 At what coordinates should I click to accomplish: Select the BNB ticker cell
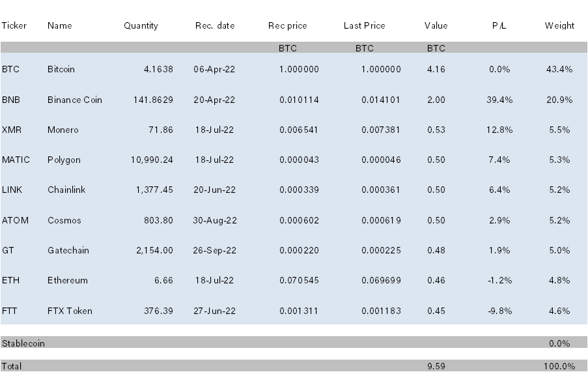click(x=11, y=100)
